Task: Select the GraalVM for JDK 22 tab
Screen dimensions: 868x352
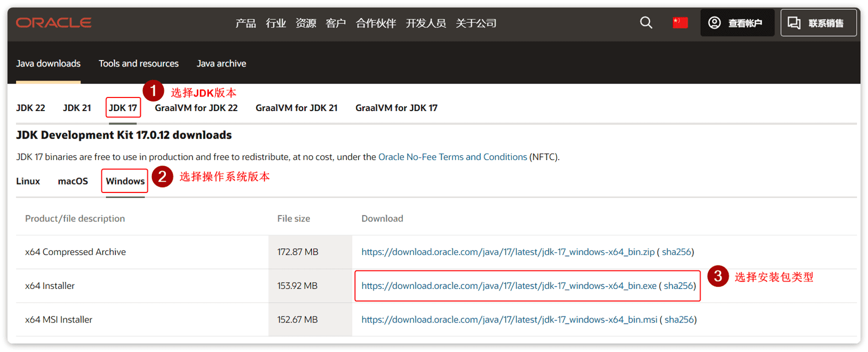Action: [196, 108]
